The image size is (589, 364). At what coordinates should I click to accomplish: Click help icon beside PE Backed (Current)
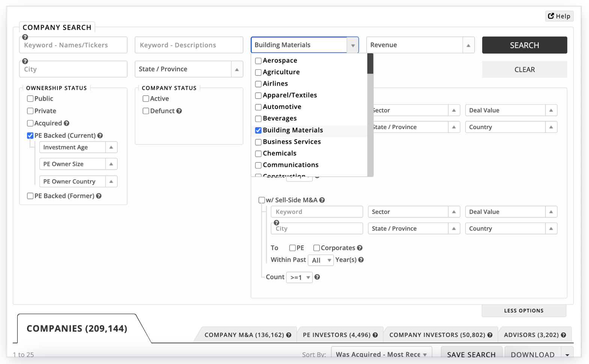coord(100,136)
